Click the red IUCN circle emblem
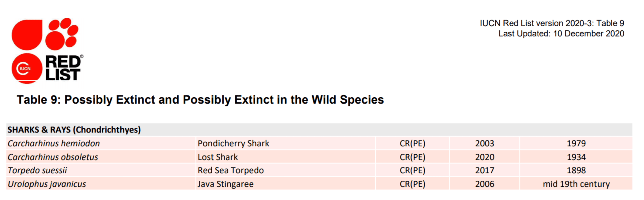Viewport: 644px width, 200px height. click(x=27, y=68)
